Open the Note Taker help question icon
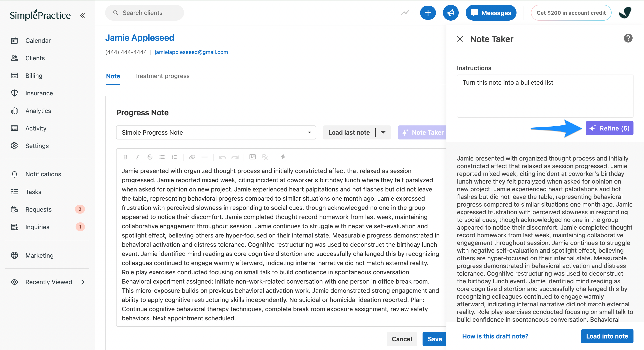The height and width of the screenshot is (350, 644). coord(628,38)
